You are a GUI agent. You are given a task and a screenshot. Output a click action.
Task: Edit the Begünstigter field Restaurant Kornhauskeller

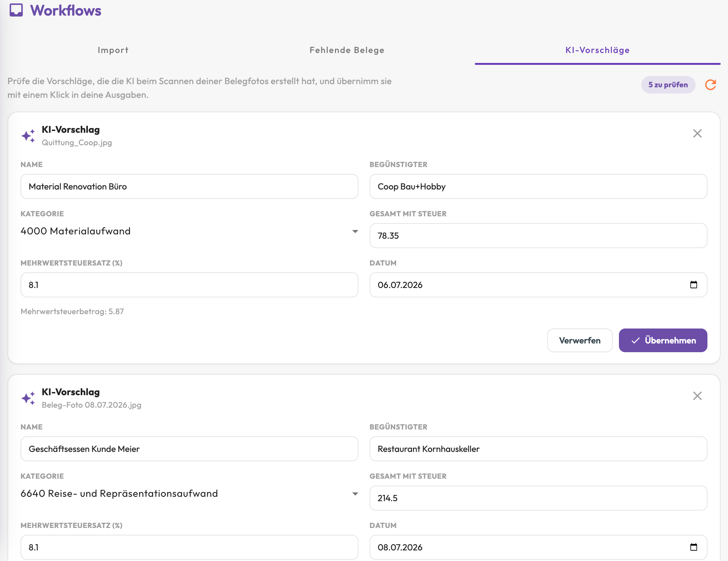538,449
